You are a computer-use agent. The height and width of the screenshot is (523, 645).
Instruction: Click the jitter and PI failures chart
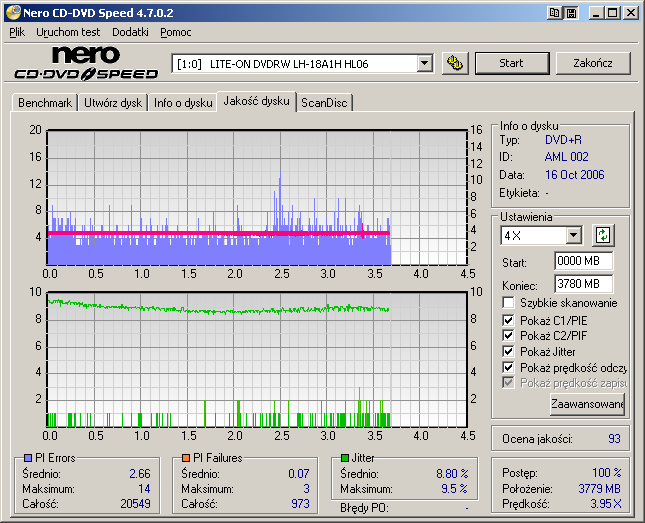click(x=257, y=360)
